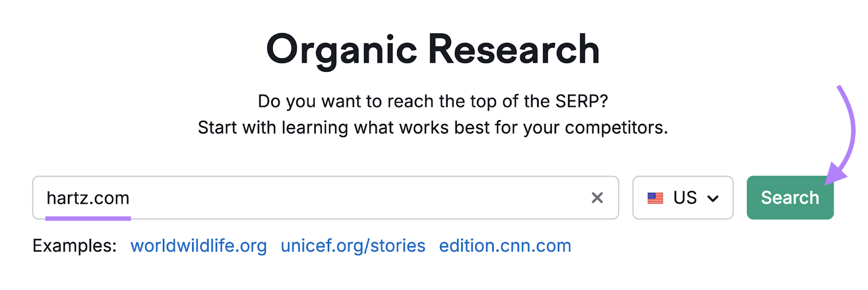Click the hartz.com text in the field
868x290 pixels.
click(88, 198)
